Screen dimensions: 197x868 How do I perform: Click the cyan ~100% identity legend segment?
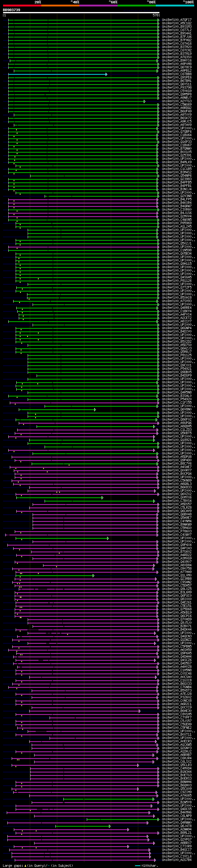[x=175, y=6]
